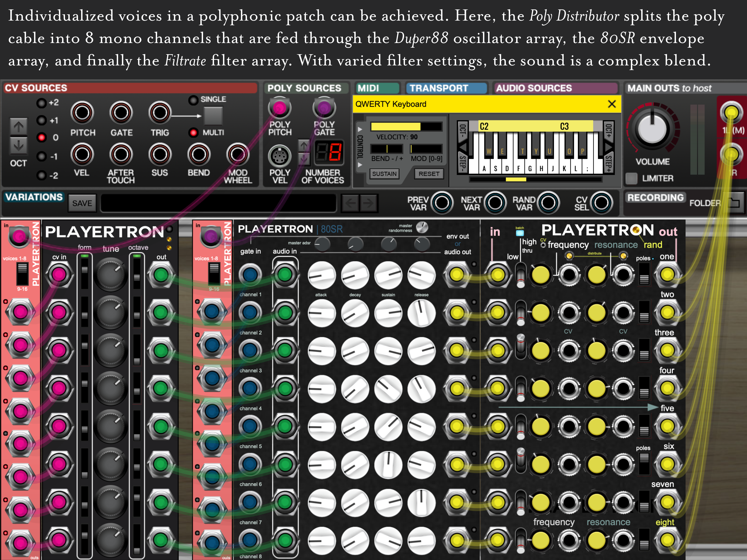The height and width of the screenshot is (560, 747).
Task: Close the QWERTY Keyboard panel
Action: tap(612, 104)
